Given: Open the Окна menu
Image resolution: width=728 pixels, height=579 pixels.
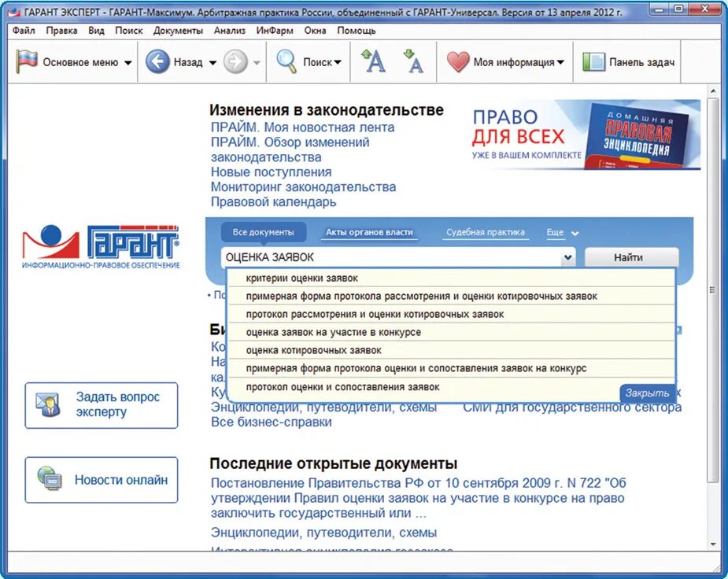Looking at the screenshot, I should coord(315,31).
